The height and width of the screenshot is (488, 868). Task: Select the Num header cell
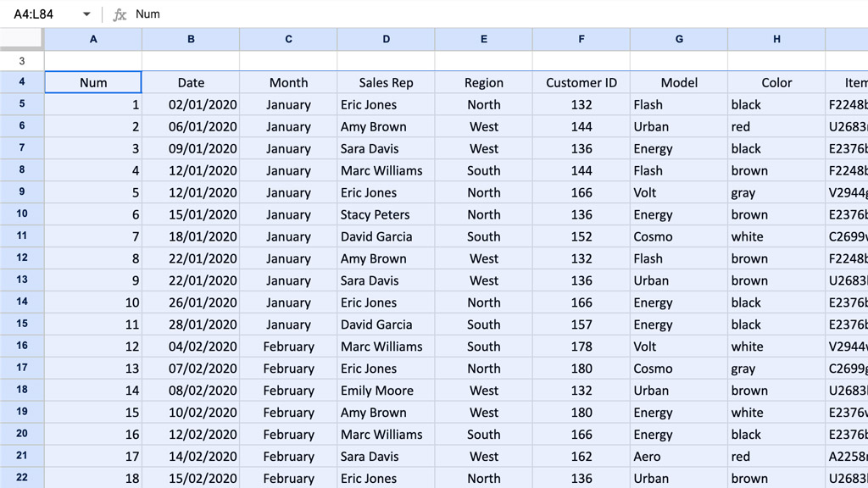coord(93,83)
